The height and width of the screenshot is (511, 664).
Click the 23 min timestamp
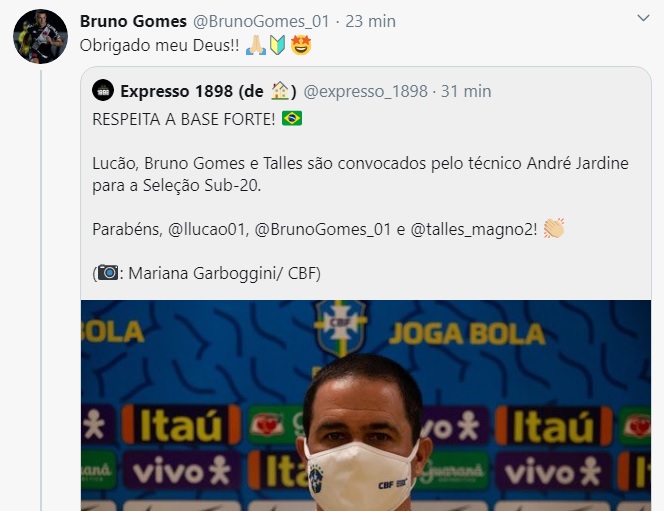(371, 21)
